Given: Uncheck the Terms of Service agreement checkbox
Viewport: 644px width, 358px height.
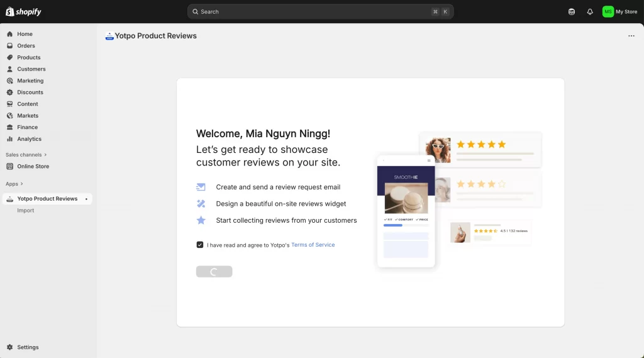Looking at the screenshot, I should 200,245.
